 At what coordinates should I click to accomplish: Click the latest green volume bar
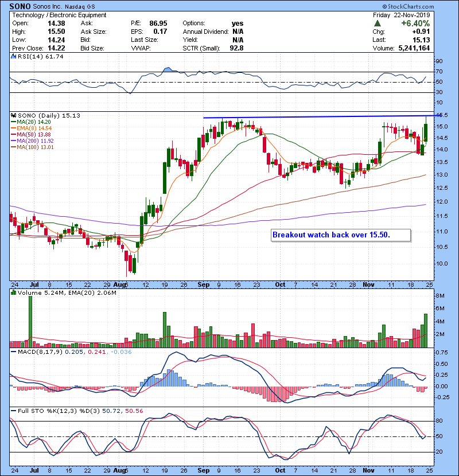coord(426,330)
